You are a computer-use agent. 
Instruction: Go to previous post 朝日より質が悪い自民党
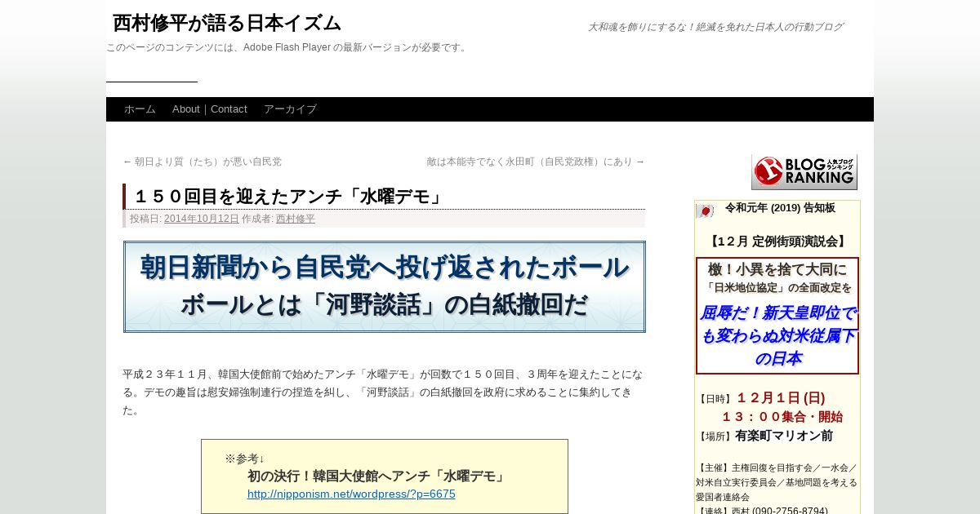click(203, 162)
